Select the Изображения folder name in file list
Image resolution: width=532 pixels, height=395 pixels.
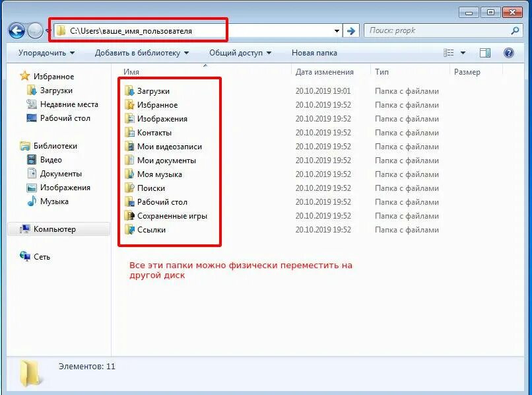[x=162, y=119]
